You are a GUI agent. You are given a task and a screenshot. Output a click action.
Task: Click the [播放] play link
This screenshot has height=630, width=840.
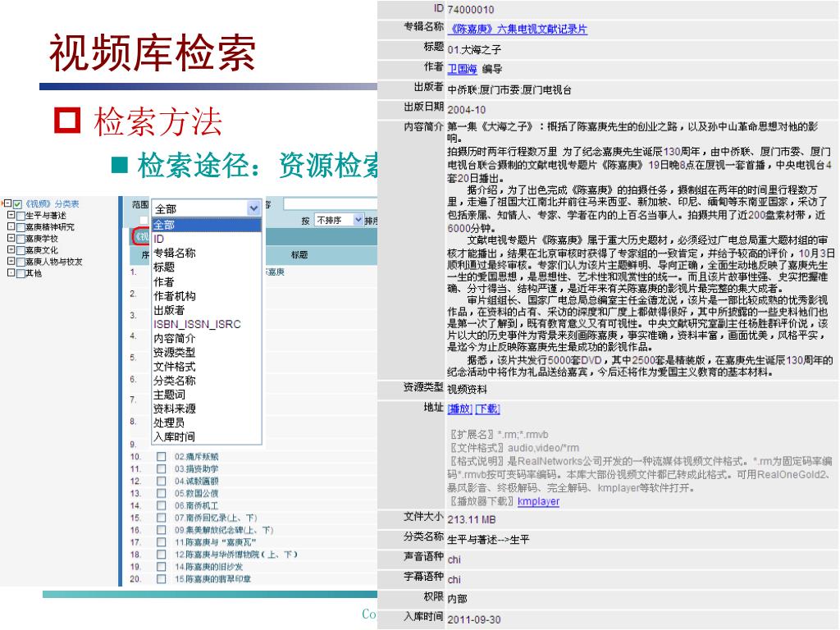pyautogui.click(x=459, y=409)
